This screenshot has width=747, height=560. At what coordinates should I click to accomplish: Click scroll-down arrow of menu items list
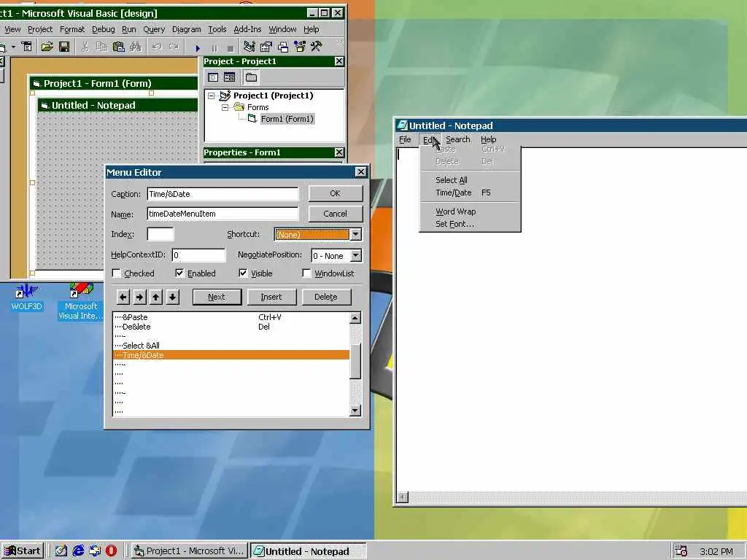pos(355,411)
